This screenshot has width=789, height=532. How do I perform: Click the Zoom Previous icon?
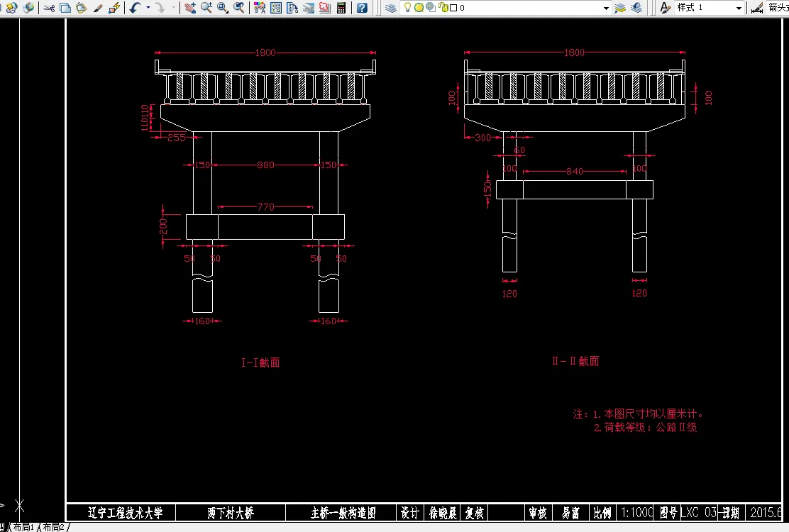pos(239,8)
